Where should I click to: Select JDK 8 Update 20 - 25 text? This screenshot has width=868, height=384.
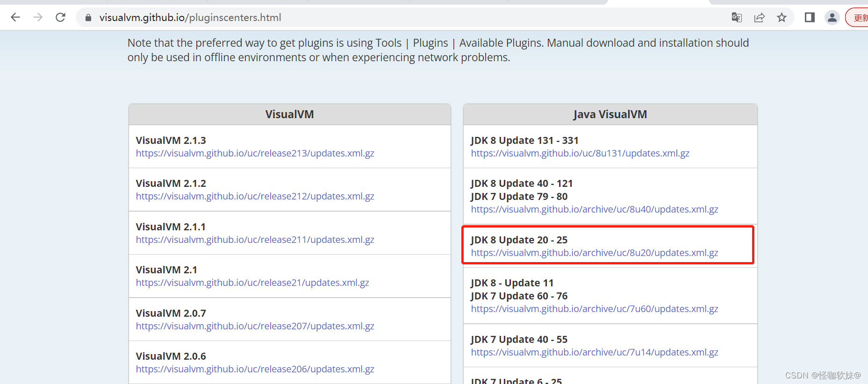(x=519, y=240)
